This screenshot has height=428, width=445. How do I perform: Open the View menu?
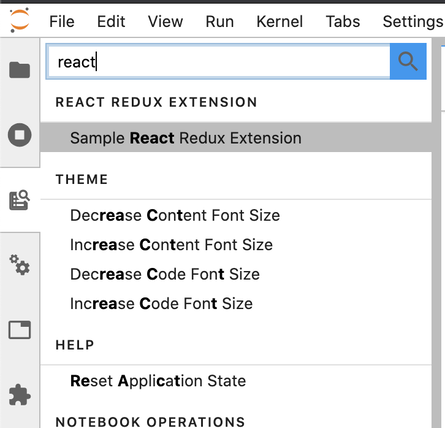(165, 22)
